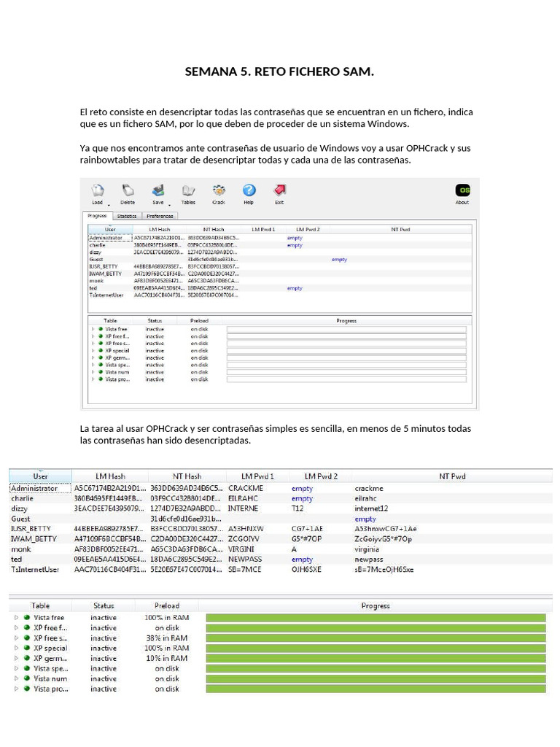Image resolution: width=560 pixels, height=747 pixels.
Task: Click green dot beside Vista free in first ophcrack screenshot
Action: pos(101,329)
